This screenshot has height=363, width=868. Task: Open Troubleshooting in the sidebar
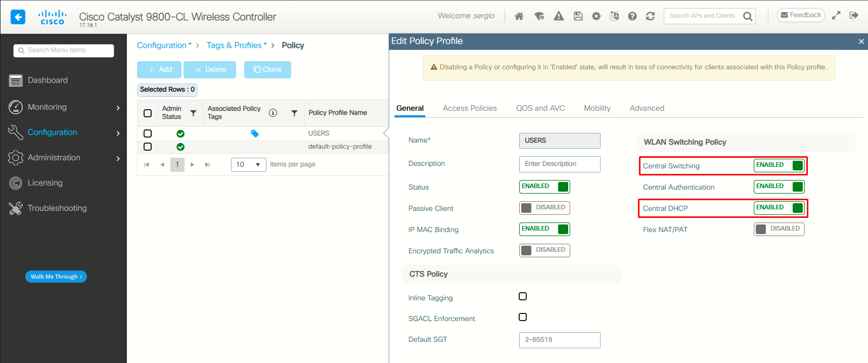(57, 208)
